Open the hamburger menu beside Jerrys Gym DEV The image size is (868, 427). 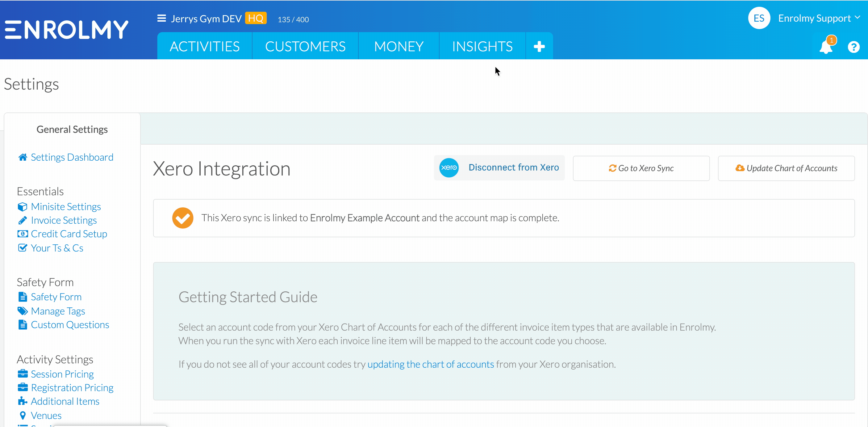161,18
